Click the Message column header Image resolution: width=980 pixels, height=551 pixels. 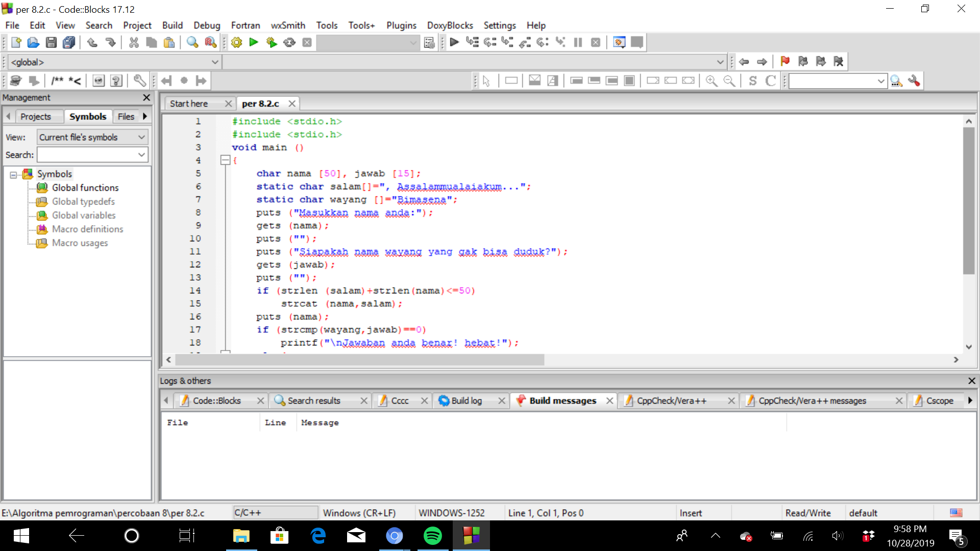320,422
